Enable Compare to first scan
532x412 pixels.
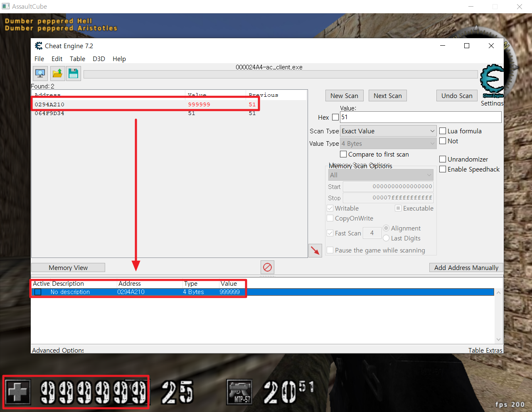pyautogui.click(x=343, y=154)
